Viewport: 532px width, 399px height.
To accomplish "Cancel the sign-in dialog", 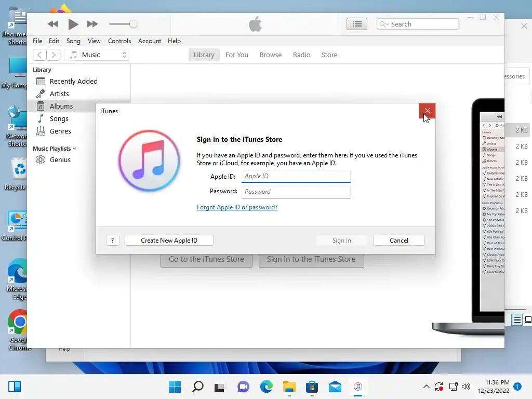I will click(399, 241).
